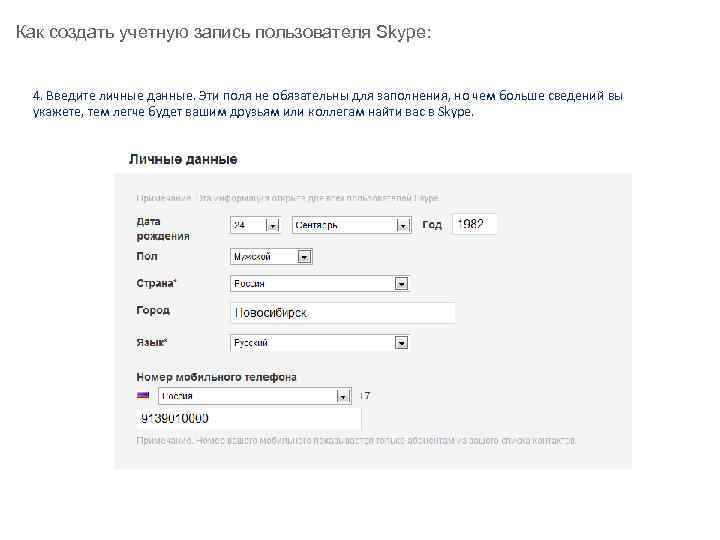Viewport: 720px width, 540px height.
Task: Click the slide title about creating Skype account
Action: pyautogui.click(x=224, y=33)
